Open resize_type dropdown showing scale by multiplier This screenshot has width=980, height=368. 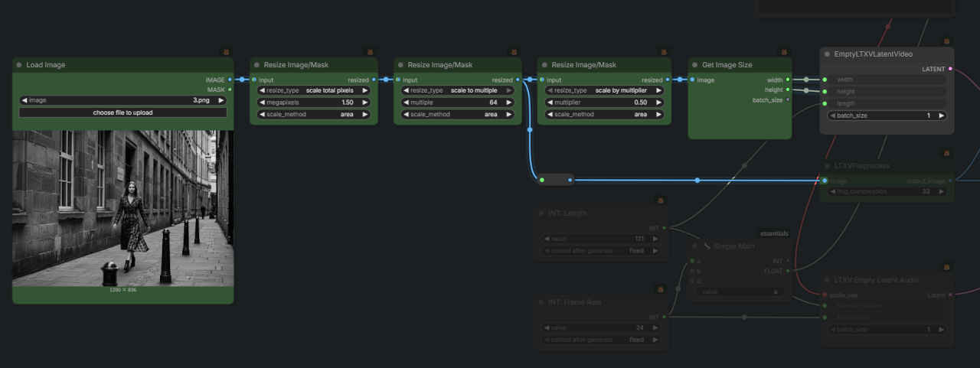[x=600, y=90]
